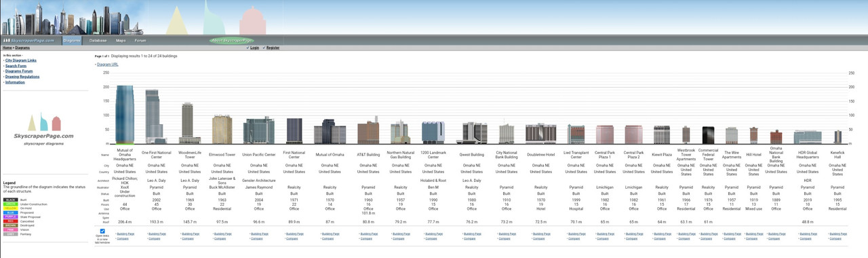Select the Elmwood Tower building drawing
The width and height of the screenshot is (868, 258).
222,130
